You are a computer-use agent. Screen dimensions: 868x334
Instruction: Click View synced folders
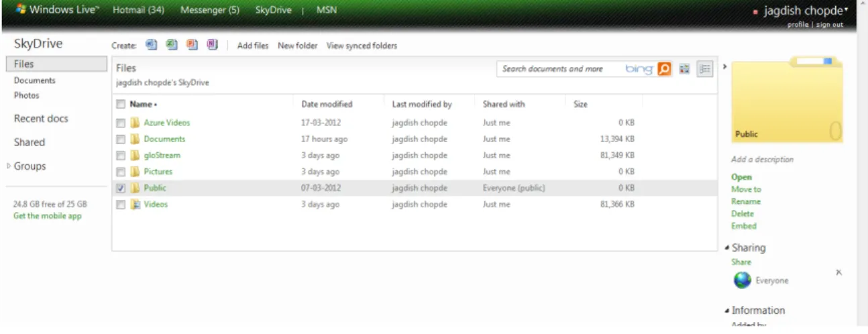click(362, 46)
